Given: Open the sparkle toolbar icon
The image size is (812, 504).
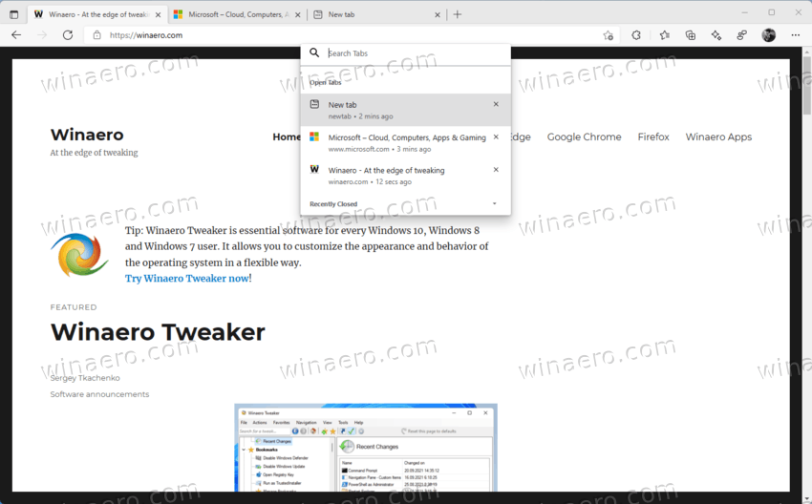Looking at the screenshot, I should coord(716,35).
